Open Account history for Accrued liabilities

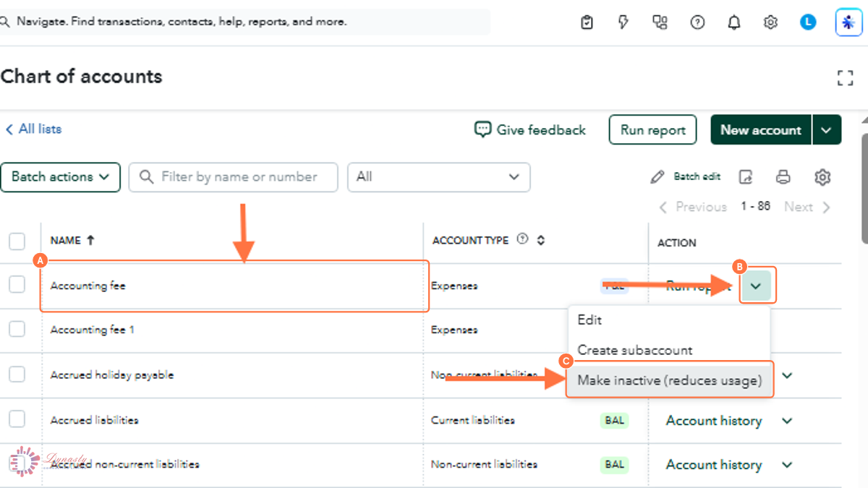coord(713,421)
